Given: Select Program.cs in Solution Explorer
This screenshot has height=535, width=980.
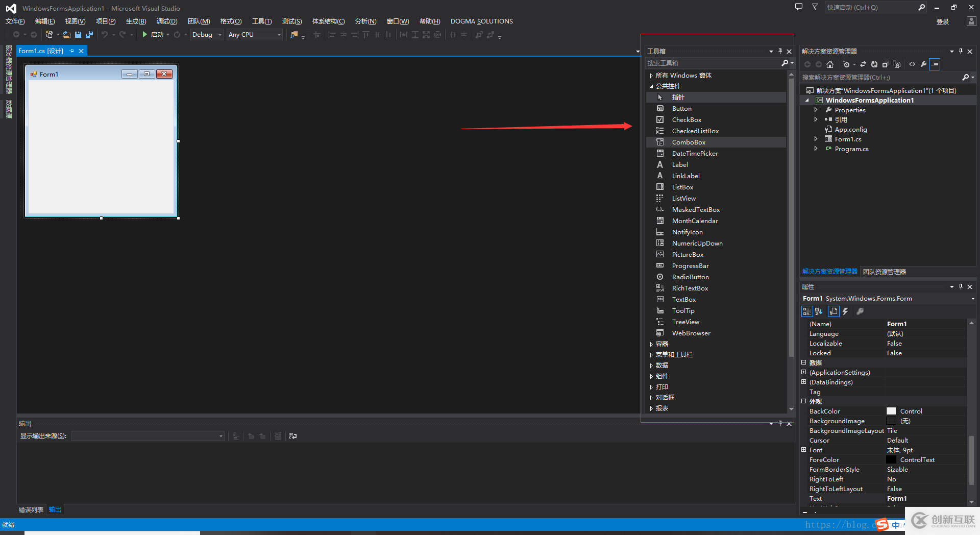Looking at the screenshot, I should 851,149.
